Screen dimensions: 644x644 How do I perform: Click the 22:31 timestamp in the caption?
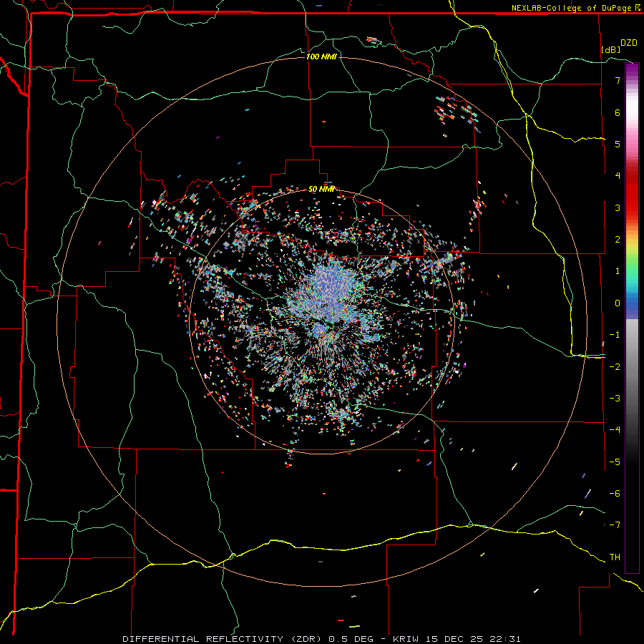pos(507,639)
